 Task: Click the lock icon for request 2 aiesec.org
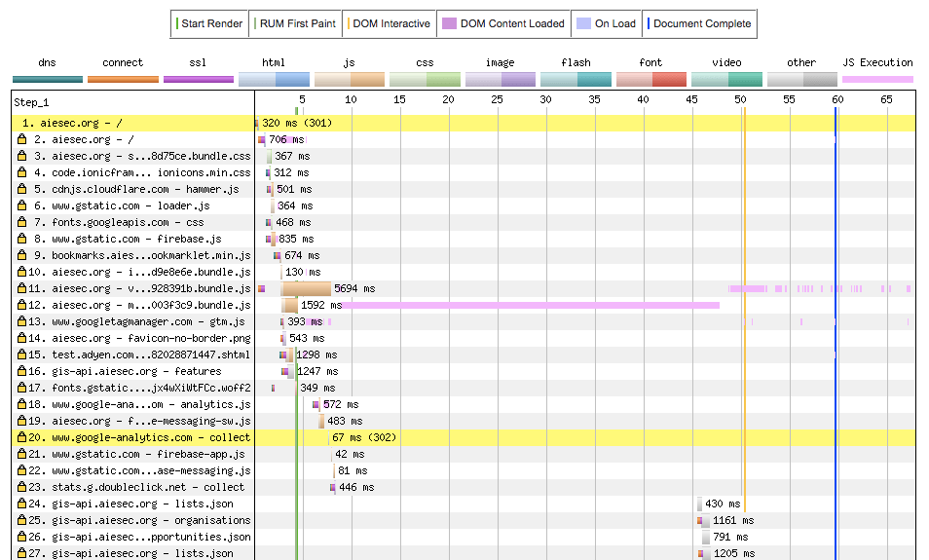coord(22,139)
